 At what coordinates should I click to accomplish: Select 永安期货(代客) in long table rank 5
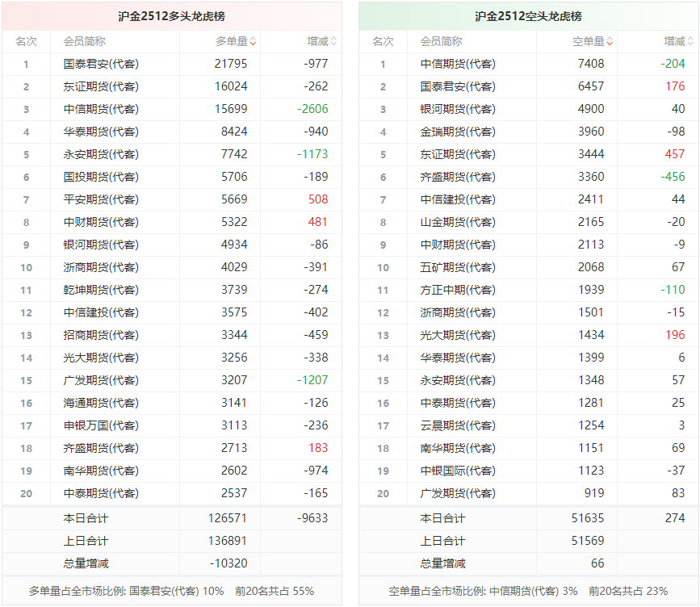coord(101,154)
